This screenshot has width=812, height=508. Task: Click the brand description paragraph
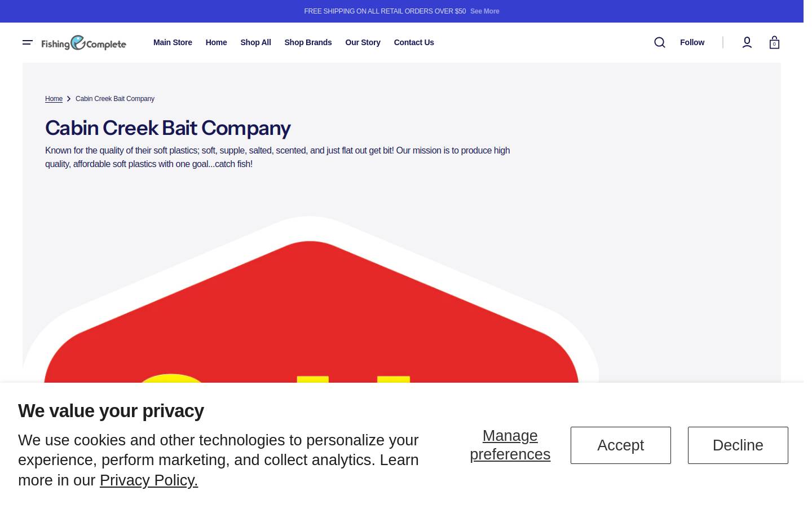click(277, 157)
